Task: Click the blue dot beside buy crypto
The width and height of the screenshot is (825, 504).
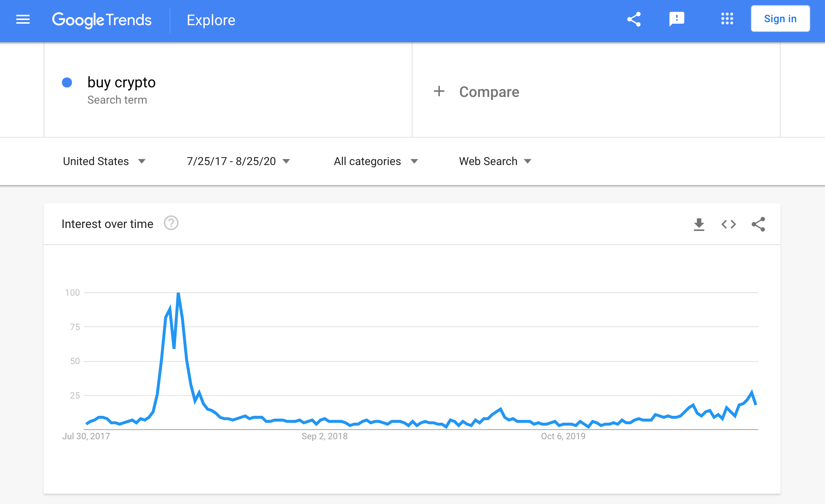Action: [x=67, y=83]
